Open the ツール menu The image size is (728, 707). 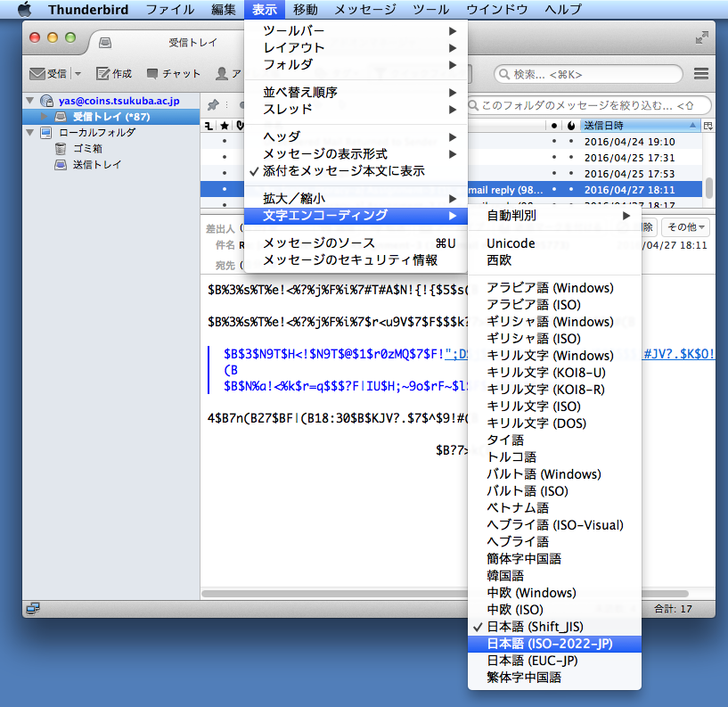(430, 9)
